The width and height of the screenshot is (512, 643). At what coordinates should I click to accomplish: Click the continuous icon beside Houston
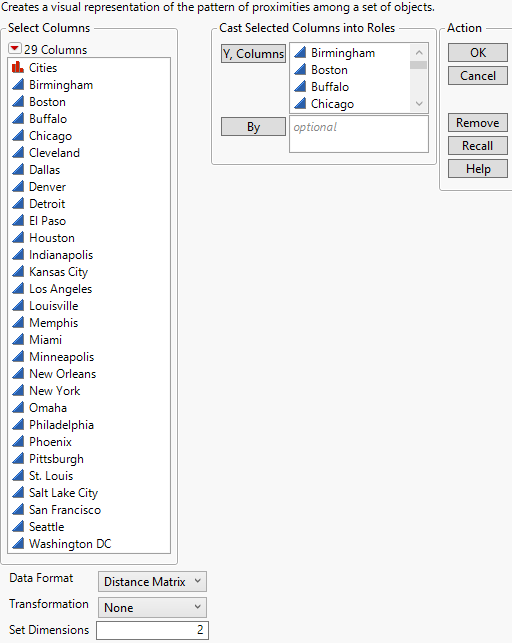[18, 237]
